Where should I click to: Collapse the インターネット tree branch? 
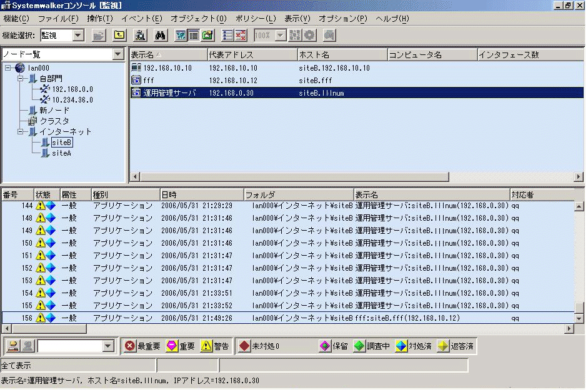[x=21, y=132]
